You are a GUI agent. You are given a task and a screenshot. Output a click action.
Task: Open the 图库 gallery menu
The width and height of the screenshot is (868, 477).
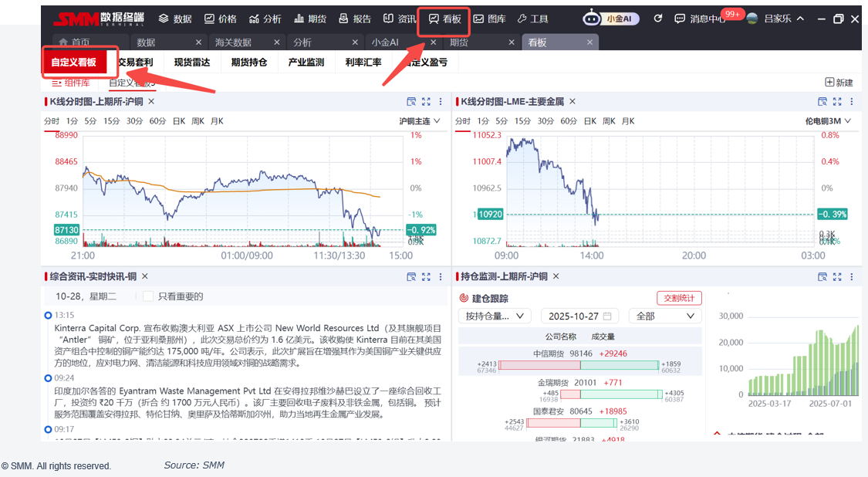[x=490, y=19]
